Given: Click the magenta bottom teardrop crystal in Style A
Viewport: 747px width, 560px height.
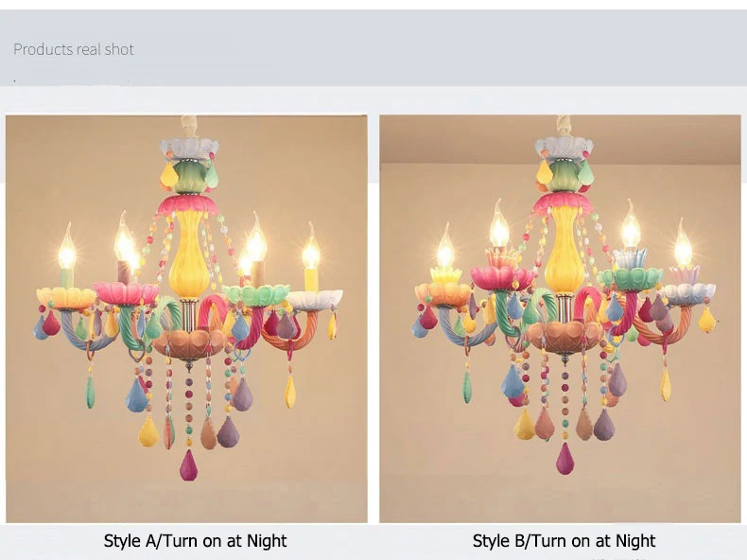Looking at the screenshot, I should pyautogui.click(x=189, y=464).
